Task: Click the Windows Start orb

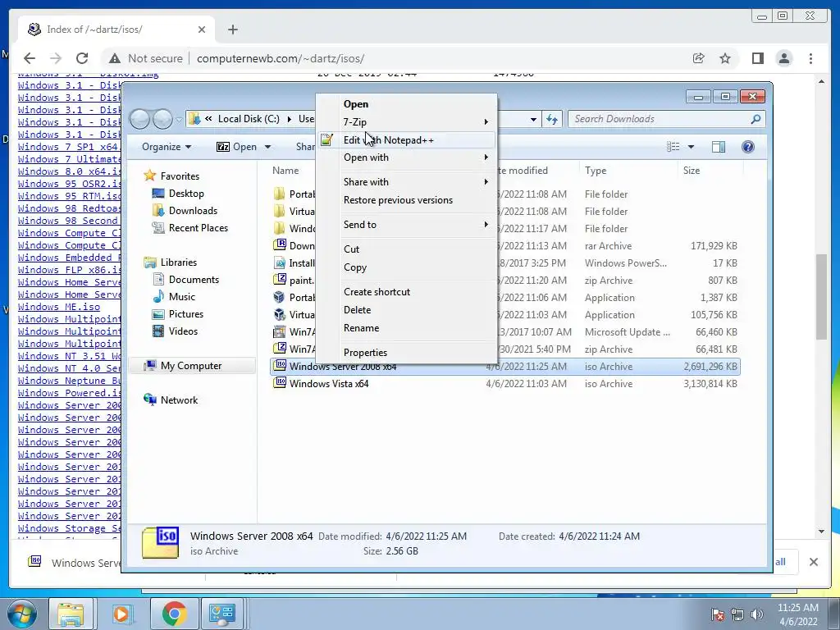Action: pos(22,614)
